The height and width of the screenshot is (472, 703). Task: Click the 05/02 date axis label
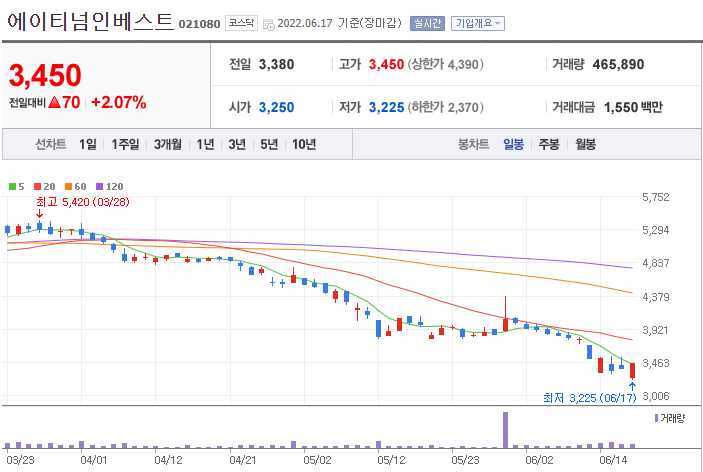[x=317, y=460]
